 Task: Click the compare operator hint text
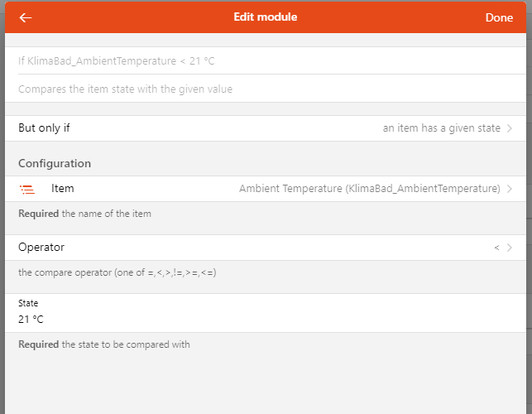pos(117,272)
